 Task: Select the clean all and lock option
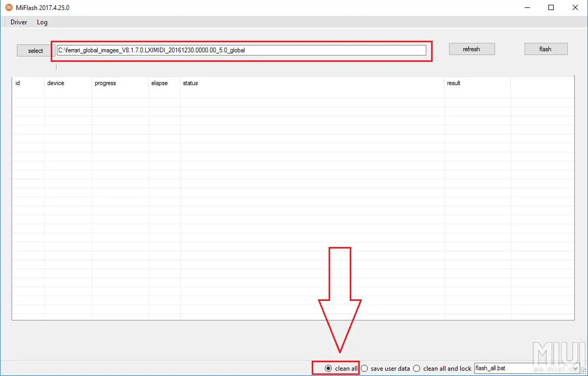pos(442,369)
